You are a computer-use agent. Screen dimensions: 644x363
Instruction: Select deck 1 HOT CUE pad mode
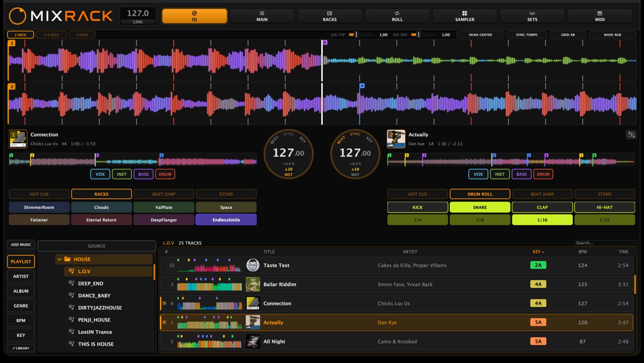click(x=39, y=194)
